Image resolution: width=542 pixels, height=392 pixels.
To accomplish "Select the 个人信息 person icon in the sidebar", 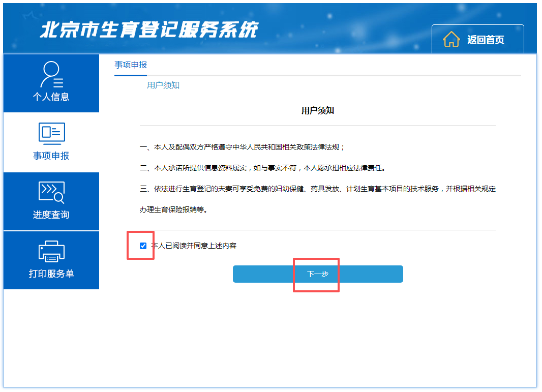I will coord(51,73).
